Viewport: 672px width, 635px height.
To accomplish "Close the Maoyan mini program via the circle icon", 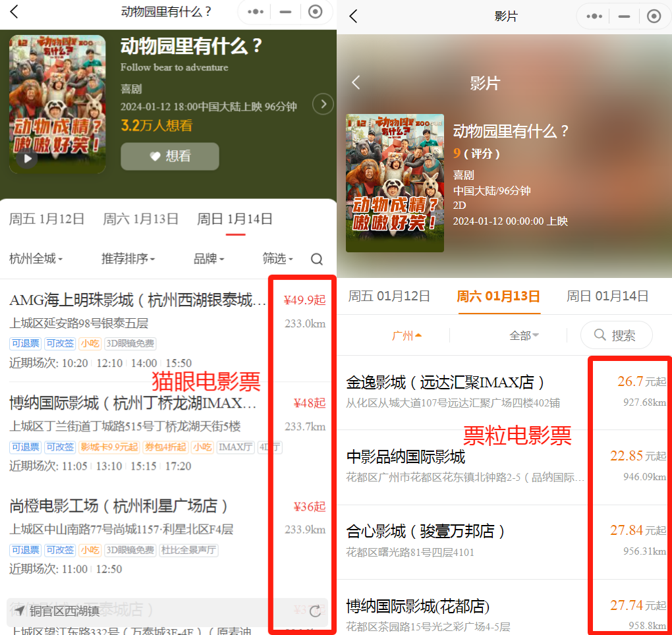I will (315, 12).
